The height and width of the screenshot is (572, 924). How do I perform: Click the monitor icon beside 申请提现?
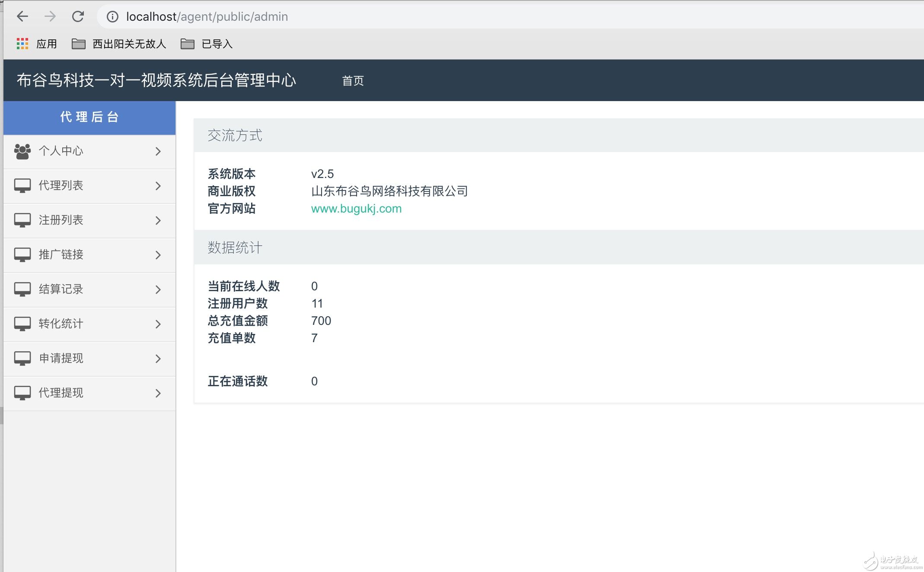point(22,359)
